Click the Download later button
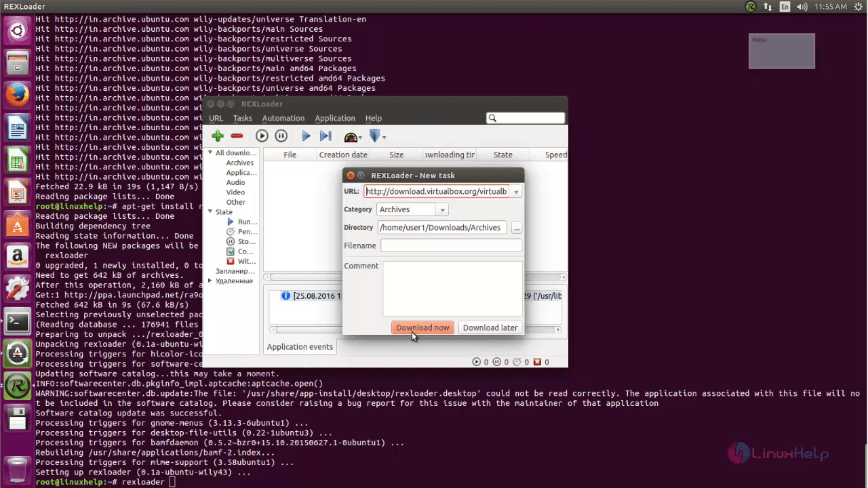Viewport: 868px width, 488px height. [x=490, y=327]
